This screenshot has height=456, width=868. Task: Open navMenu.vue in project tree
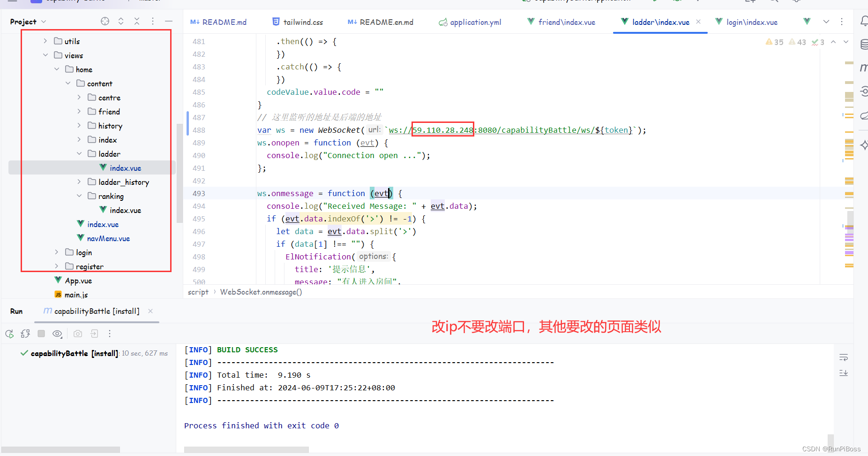pos(103,238)
